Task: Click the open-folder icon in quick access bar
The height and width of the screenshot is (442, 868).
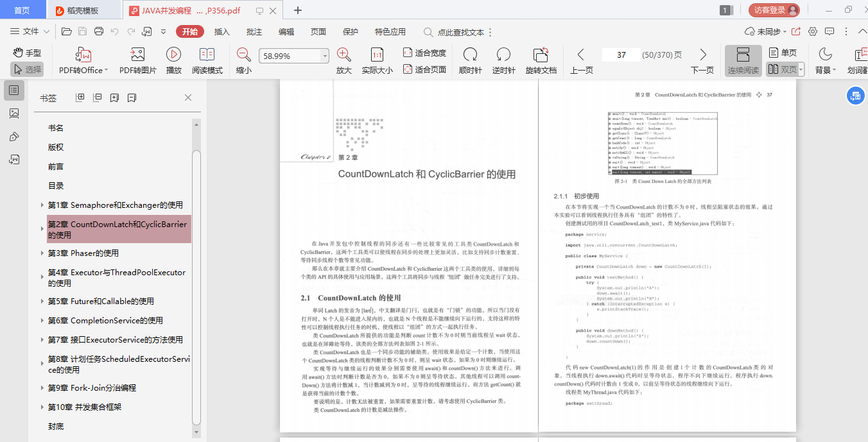Action: coord(67,31)
